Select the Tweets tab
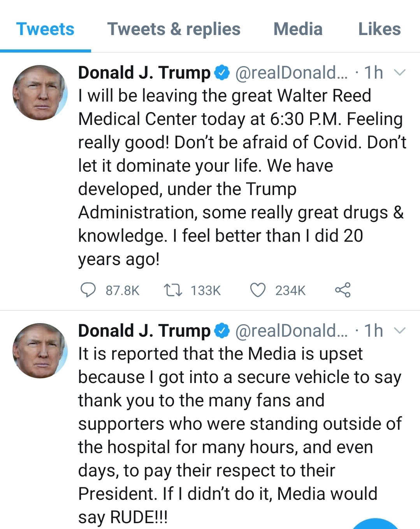 [45, 29]
